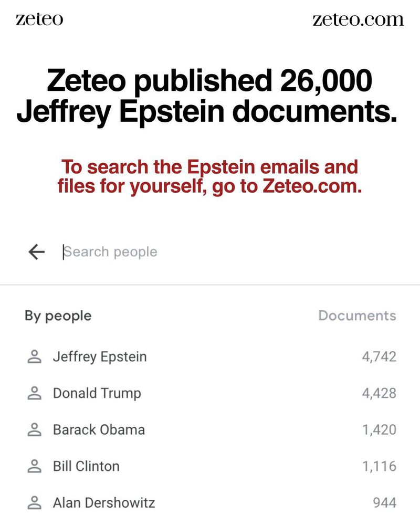The width and height of the screenshot is (420, 525).
Task: Click person icon next to Alan Dershowitz
Action: 34,502
